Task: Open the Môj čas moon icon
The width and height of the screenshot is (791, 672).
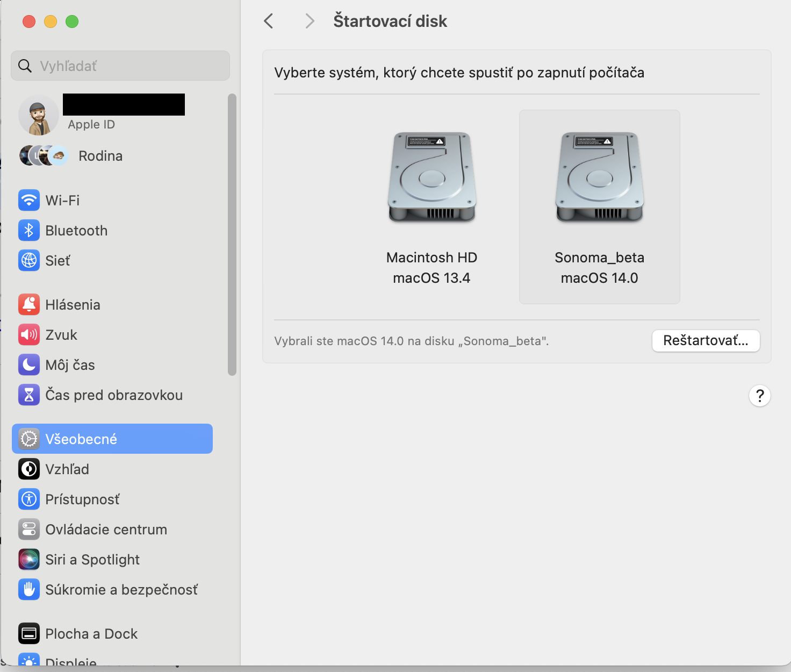Action: click(x=29, y=365)
